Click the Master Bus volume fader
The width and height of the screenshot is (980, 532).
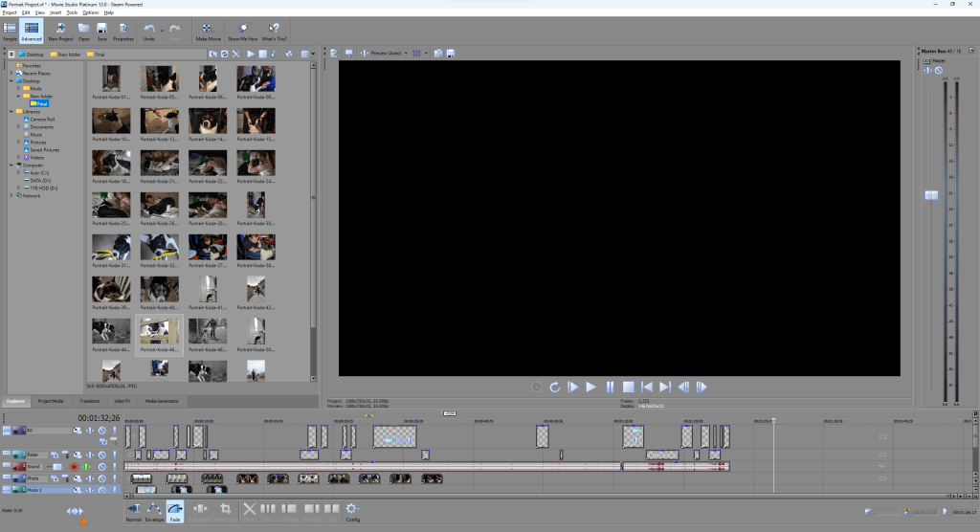point(930,195)
